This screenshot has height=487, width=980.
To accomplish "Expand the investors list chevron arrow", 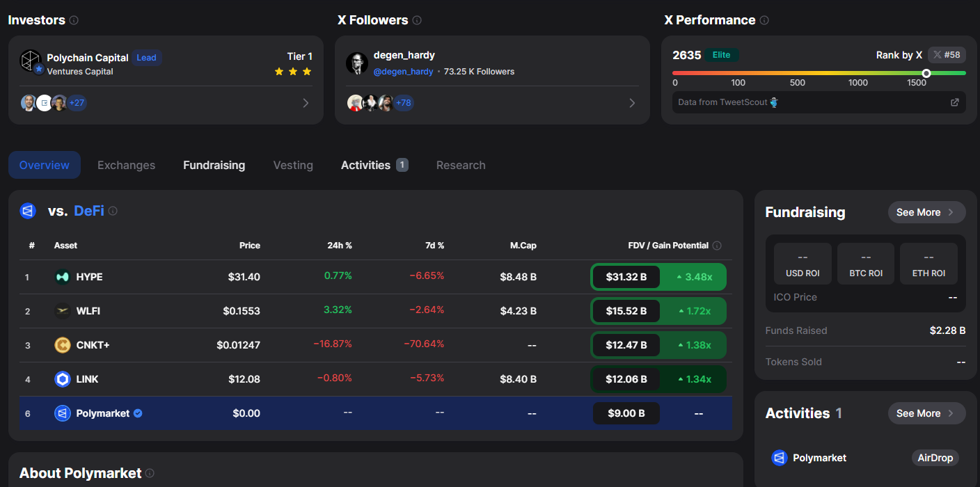I will 306,103.
